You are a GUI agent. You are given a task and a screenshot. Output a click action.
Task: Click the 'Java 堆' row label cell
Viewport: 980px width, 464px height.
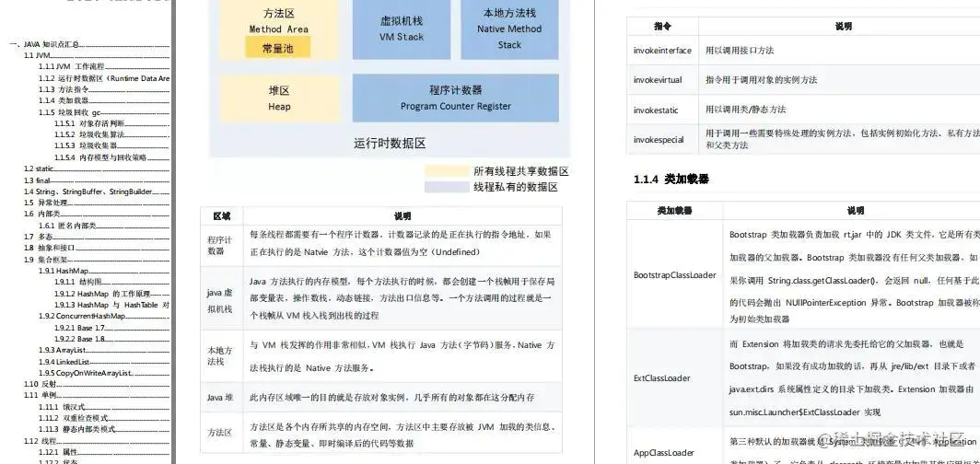tap(222, 397)
